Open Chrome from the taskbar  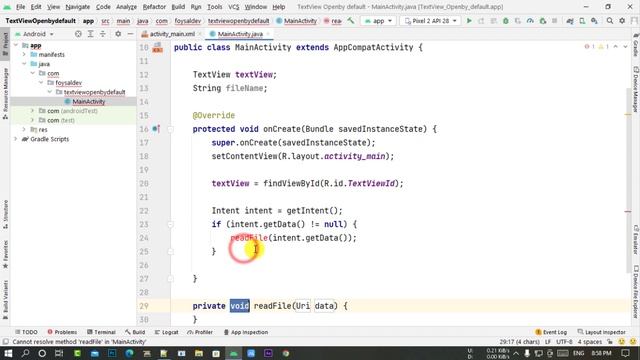(286, 353)
